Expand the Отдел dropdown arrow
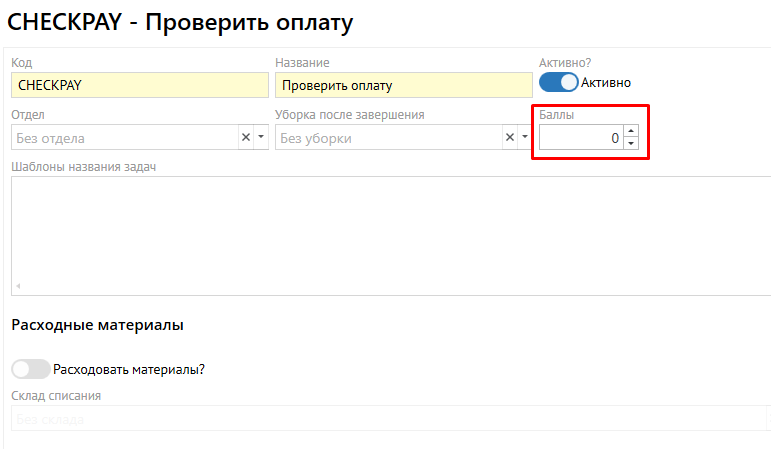 coord(261,138)
